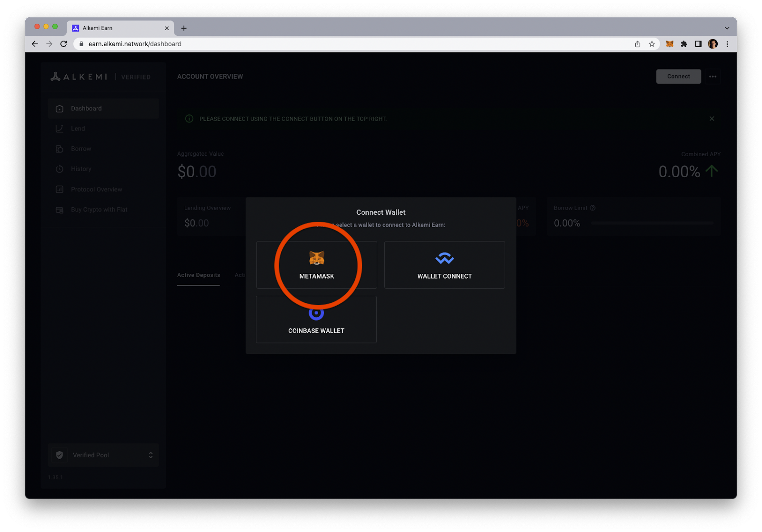Click the address bar URL field
This screenshot has height=532, width=762.
pyautogui.click(x=333, y=44)
